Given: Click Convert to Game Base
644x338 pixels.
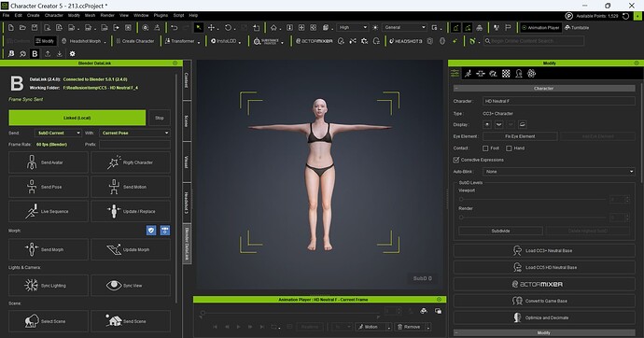Looking at the screenshot, I should (544, 301).
